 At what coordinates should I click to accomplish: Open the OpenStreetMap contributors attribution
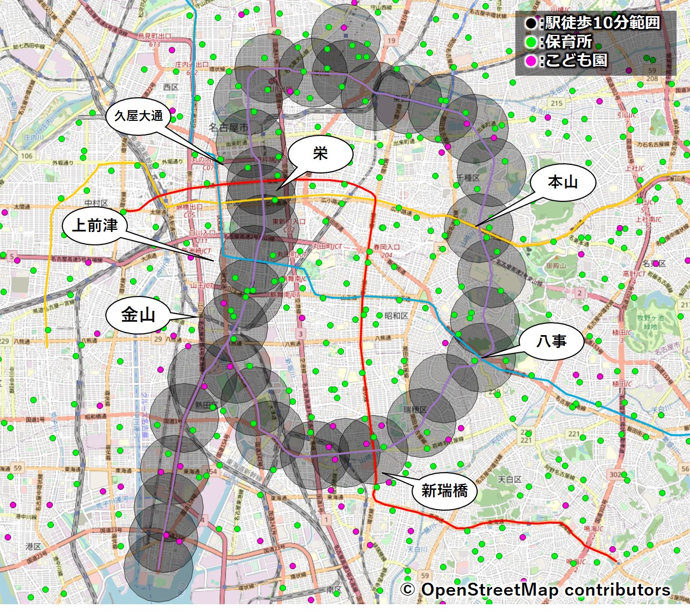tap(535, 590)
